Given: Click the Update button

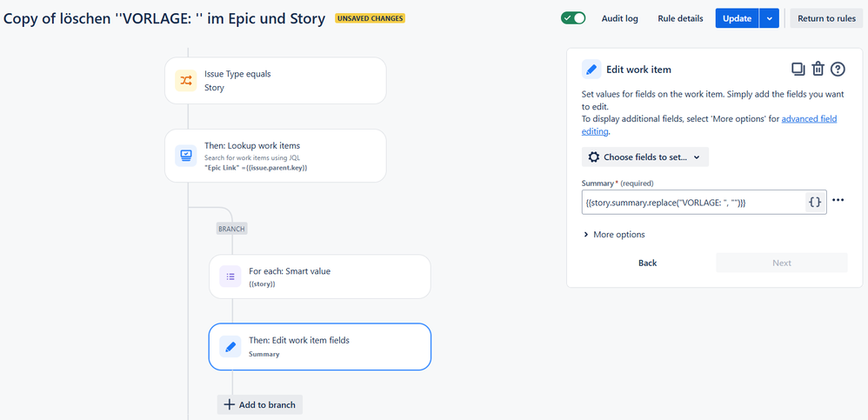Looking at the screenshot, I should pos(738,18).
